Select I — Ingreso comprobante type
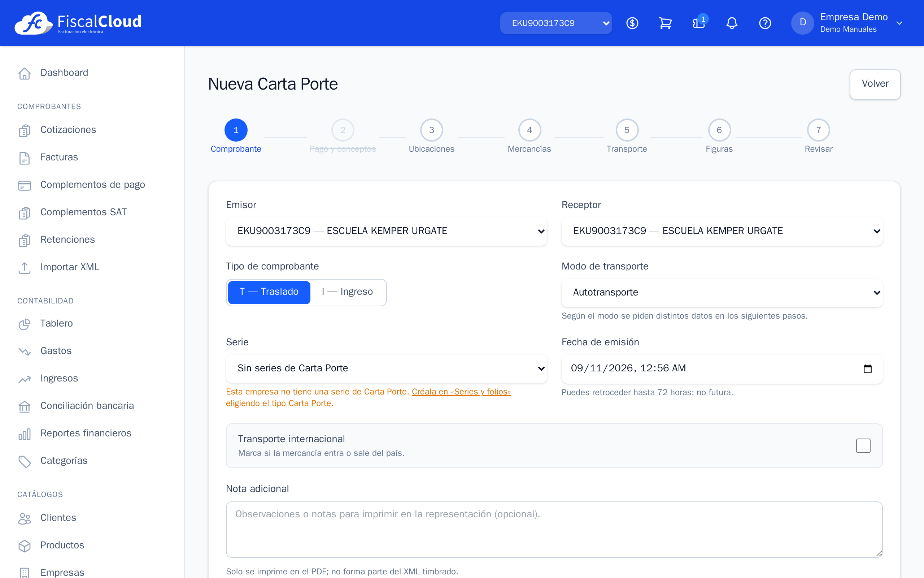This screenshot has width=924, height=578. pos(348,292)
